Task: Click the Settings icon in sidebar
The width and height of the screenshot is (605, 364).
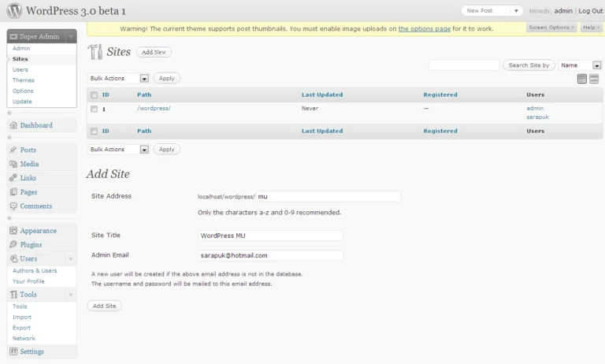Action: tap(13, 351)
